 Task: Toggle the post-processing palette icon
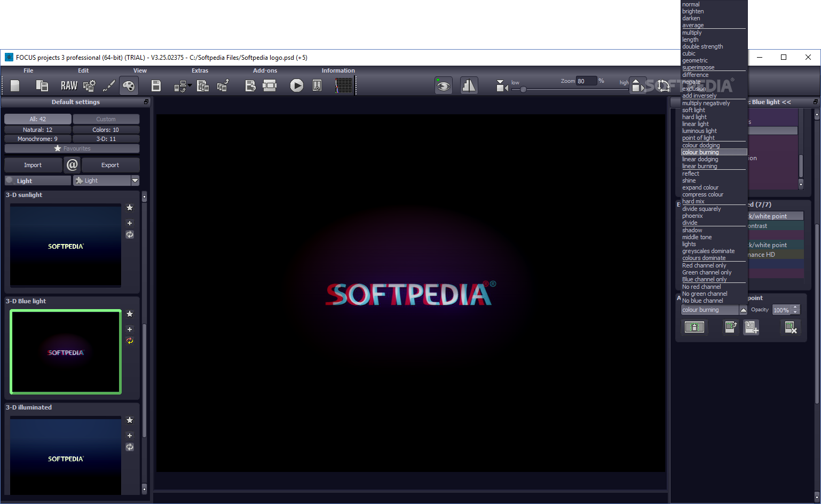point(129,85)
